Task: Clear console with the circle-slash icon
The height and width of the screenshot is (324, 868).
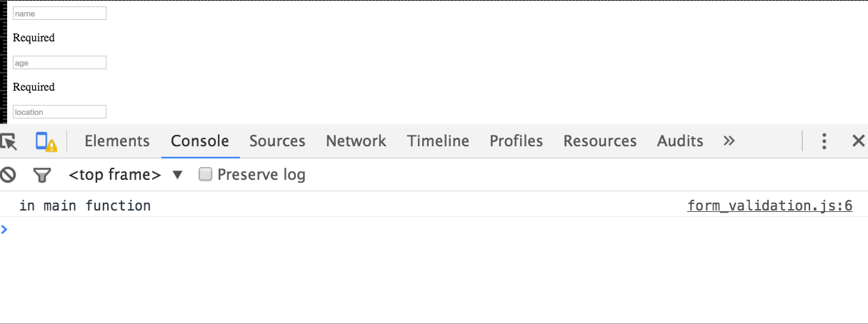Action: coord(8,175)
